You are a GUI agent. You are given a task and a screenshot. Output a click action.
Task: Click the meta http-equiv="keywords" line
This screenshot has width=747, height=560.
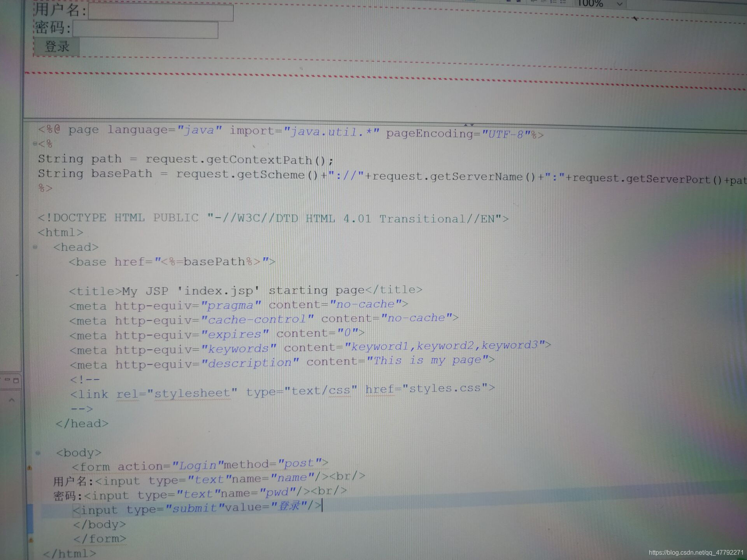tap(310, 348)
